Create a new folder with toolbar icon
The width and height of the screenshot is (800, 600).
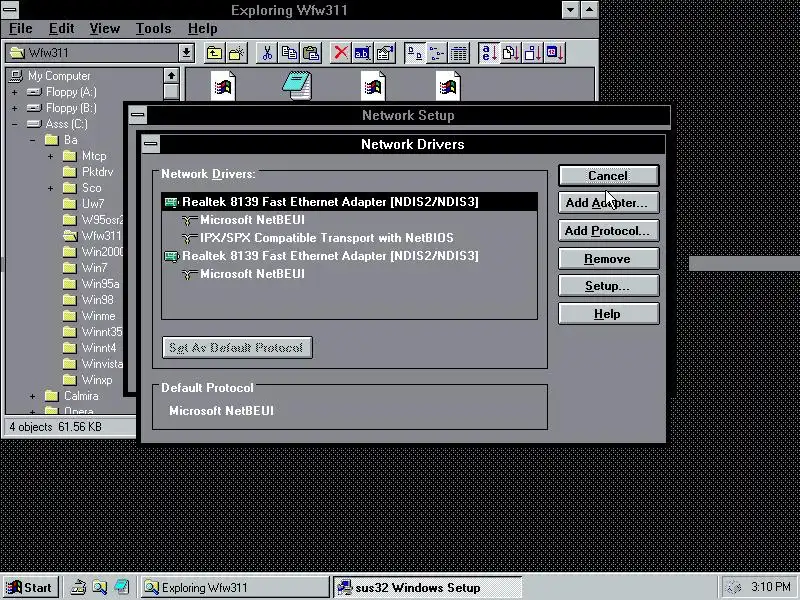(237, 53)
